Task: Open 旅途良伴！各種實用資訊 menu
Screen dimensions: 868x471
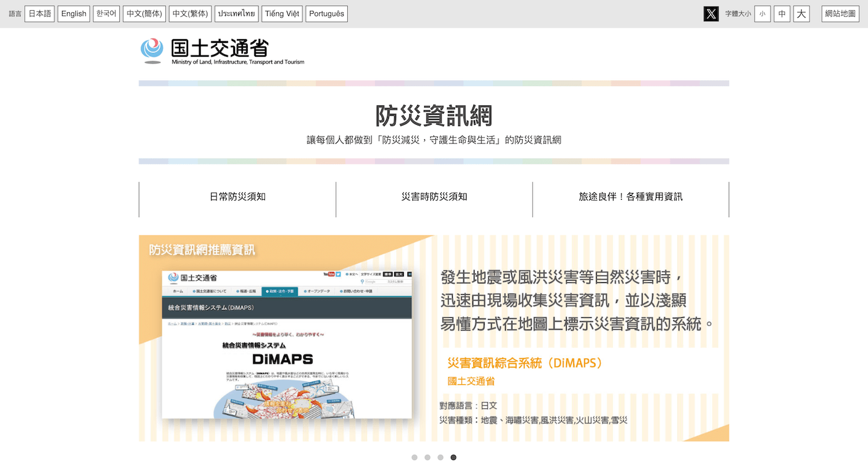Action: [x=631, y=197]
